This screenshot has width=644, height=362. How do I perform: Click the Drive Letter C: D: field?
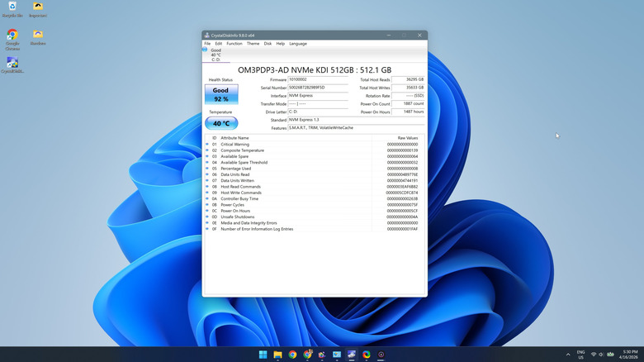(x=318, y=112)
